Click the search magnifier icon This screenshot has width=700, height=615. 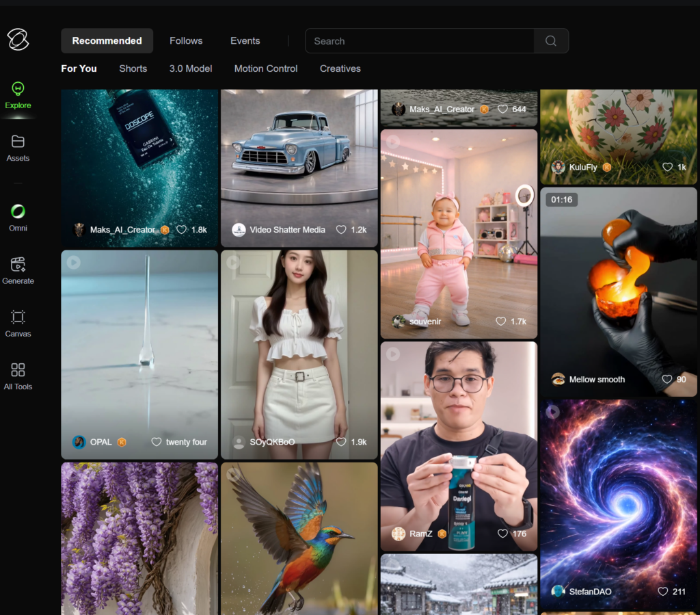coord(550,41)
